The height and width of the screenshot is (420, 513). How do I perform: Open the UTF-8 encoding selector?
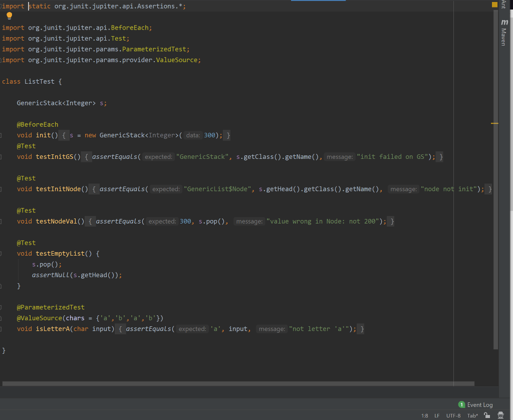[x=453, y=415]
